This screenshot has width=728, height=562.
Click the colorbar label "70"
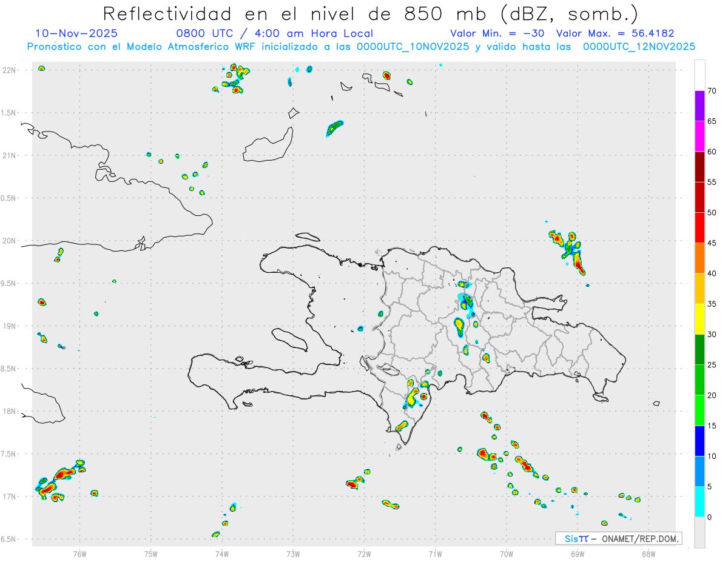point(712,91)
